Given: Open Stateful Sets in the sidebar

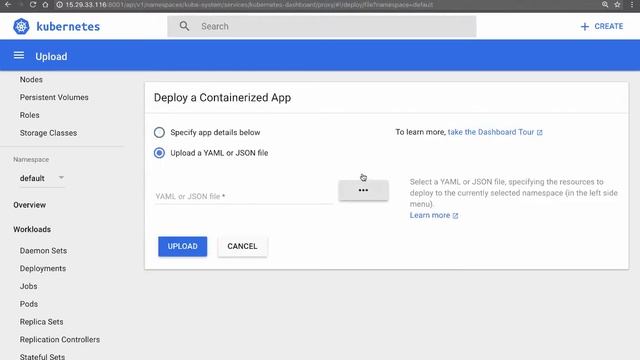Looking at the screenshot, I should 42,356.
